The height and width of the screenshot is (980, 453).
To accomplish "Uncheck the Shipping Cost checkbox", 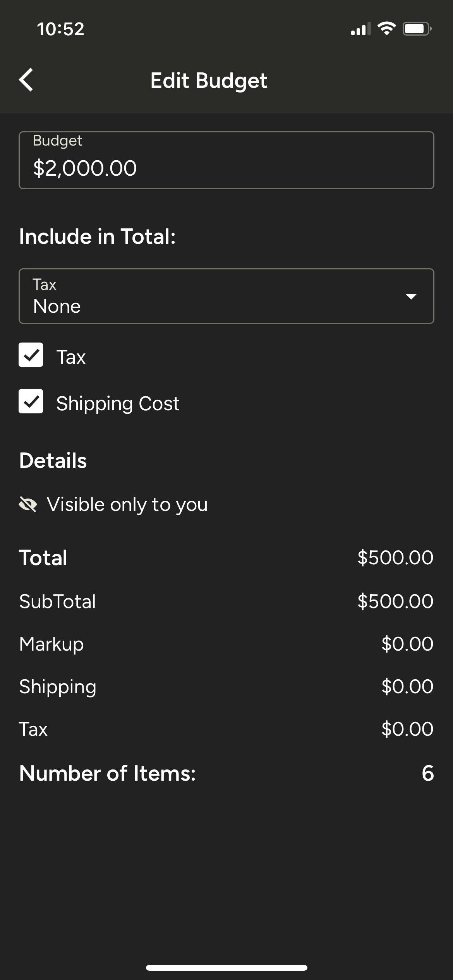I will [31, 401].
